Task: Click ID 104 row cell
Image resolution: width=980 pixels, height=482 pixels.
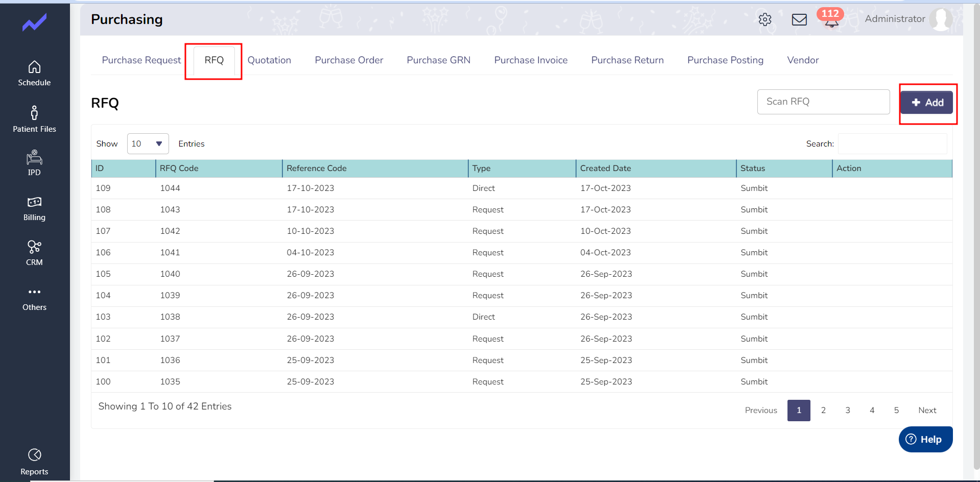Action: click(103, 296)
